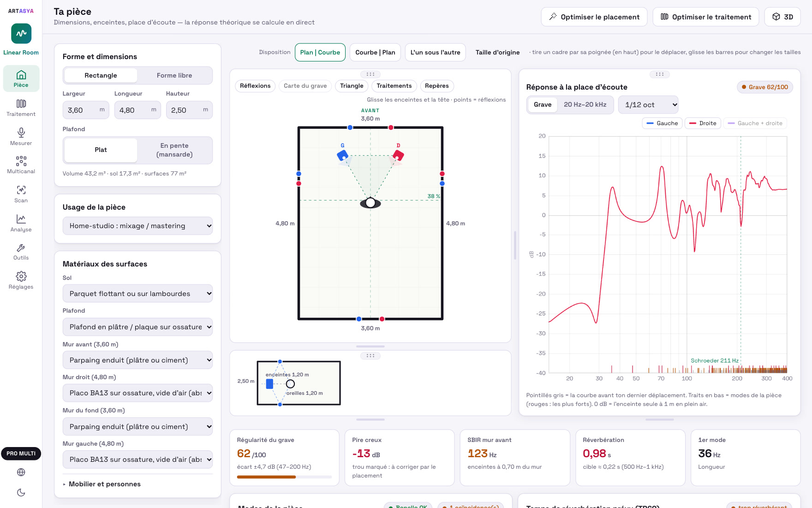Screen dimensions: 812x508
Task: Toggle the Réflexions overlay chip
Action: point(255,86)
